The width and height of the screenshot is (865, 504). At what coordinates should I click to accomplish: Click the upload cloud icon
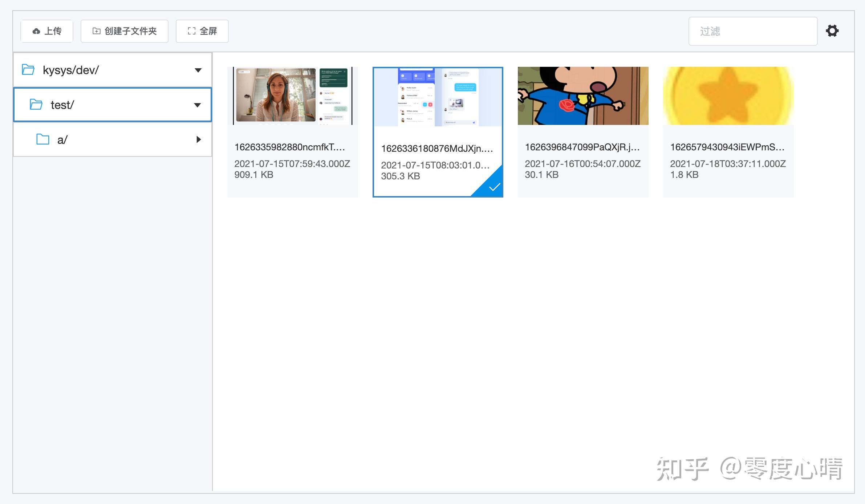click(x=36, y=31)
